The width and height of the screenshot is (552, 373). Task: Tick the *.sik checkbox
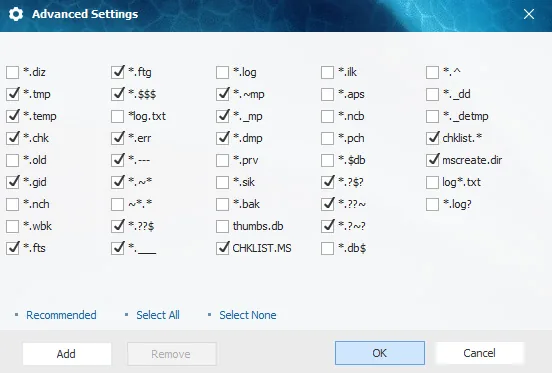point(222,182)
